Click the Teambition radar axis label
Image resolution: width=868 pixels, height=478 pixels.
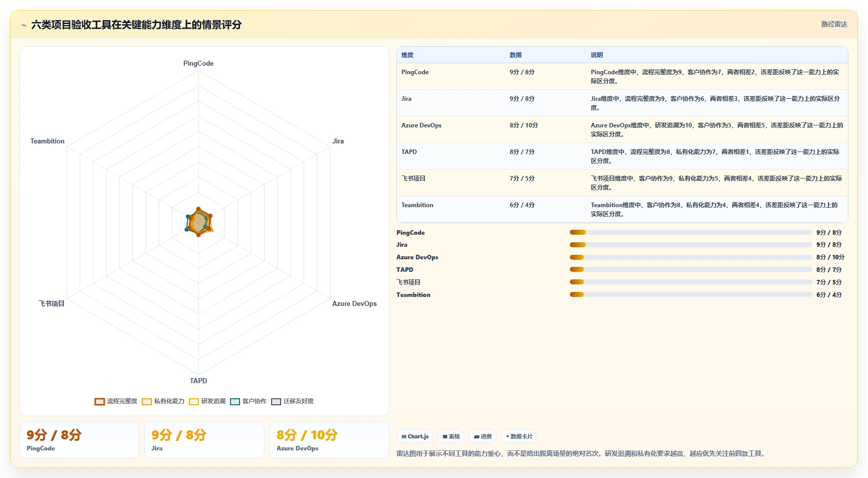[48, 141]
